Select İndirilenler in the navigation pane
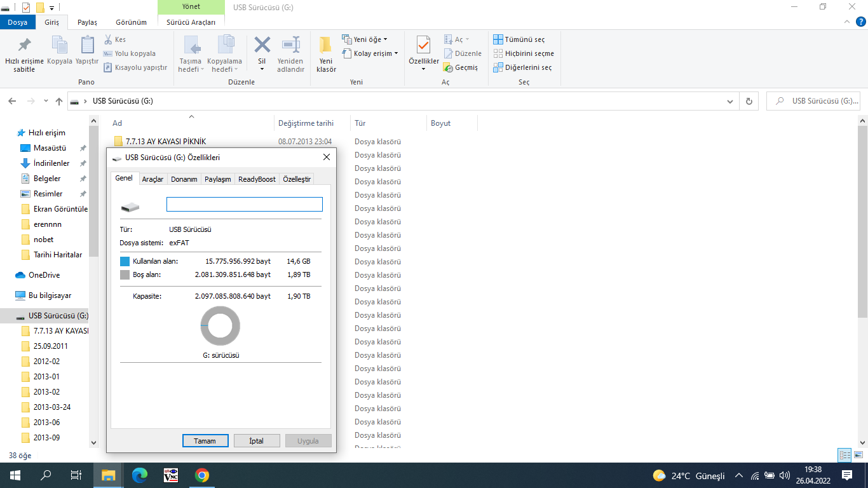This screenshot has height=488, width=868. [51, 163]
